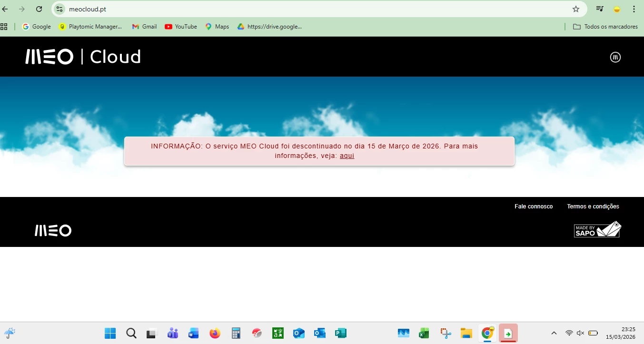Open the Calculator app from the taskbar
Viewport: 644px width, 344px height.
click(x=236, y=333)
